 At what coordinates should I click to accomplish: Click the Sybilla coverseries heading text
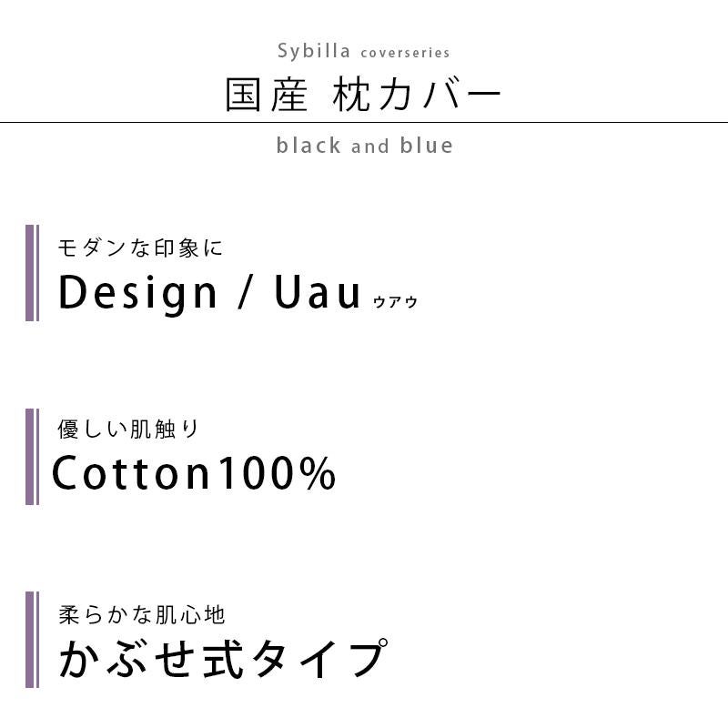pyautogui.click(x=363, y=51)
